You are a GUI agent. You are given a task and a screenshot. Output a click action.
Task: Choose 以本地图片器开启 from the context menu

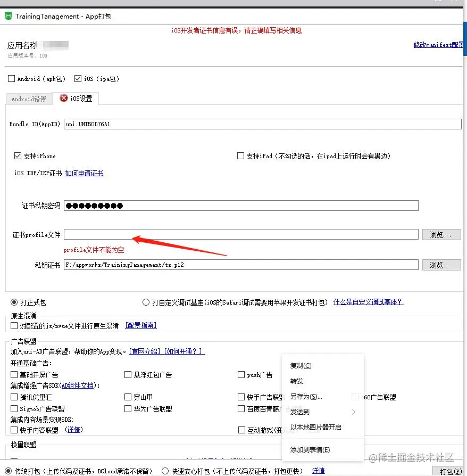point(323,428)
